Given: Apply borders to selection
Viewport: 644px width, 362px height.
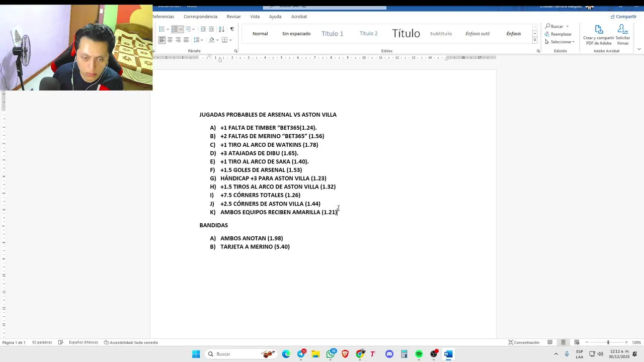Looking at the screenshot, I should tap(224, 40).
